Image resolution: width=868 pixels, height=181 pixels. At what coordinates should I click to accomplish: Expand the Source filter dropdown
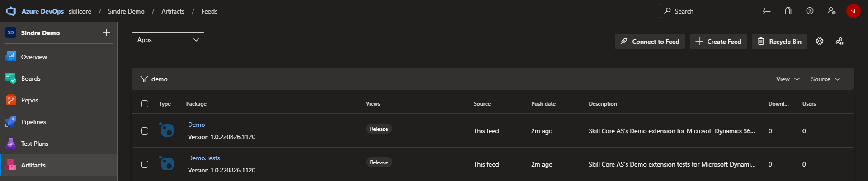coord(825,79)
